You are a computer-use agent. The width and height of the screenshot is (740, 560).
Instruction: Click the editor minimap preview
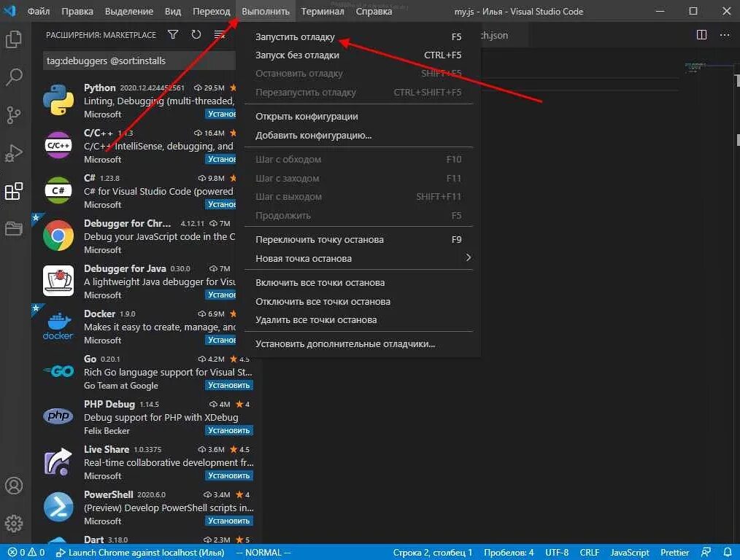click(x=695, y=67)
